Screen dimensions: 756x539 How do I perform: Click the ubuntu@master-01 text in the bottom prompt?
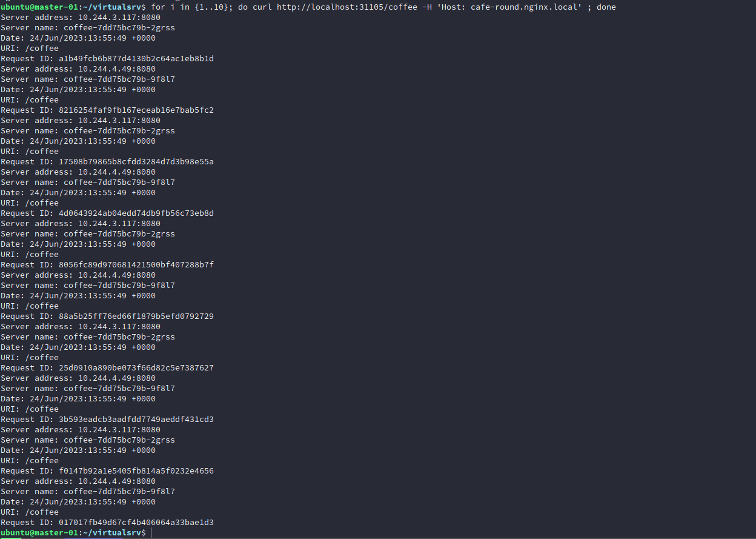click(x=39, y=532)
